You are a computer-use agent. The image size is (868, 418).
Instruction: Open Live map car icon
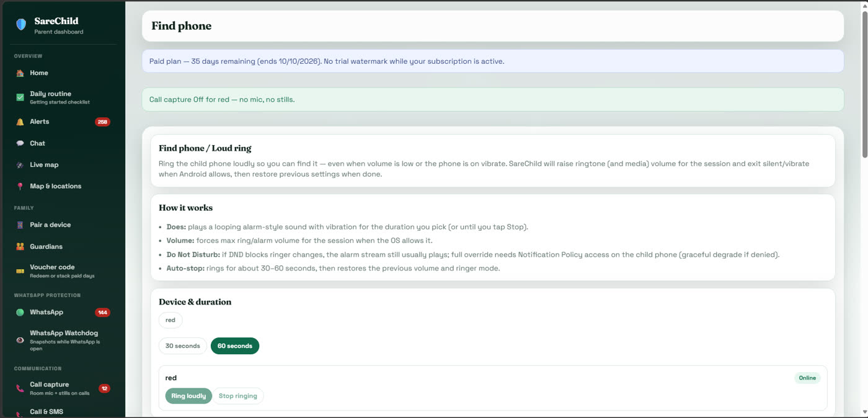(x=20, y=165)
